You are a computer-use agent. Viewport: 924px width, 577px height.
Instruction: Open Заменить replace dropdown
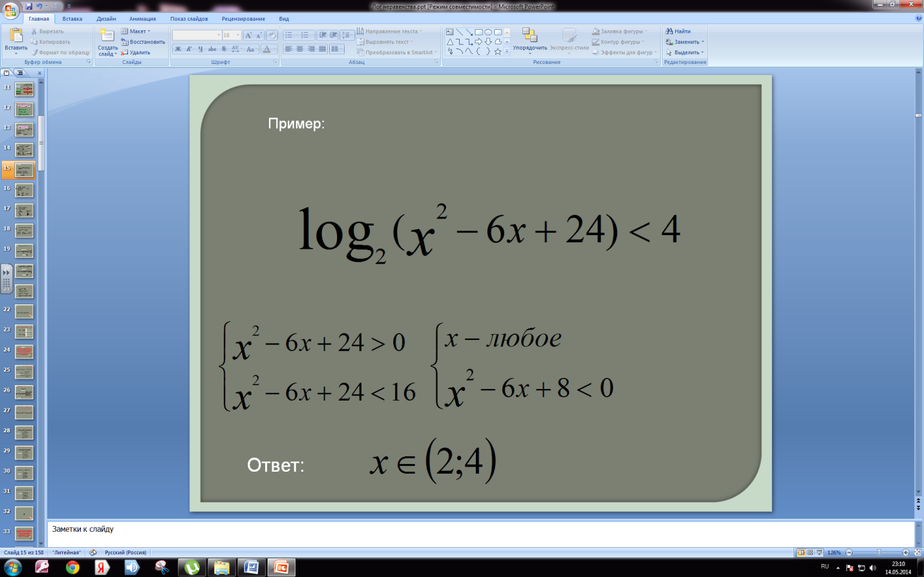tap(685, 42)
